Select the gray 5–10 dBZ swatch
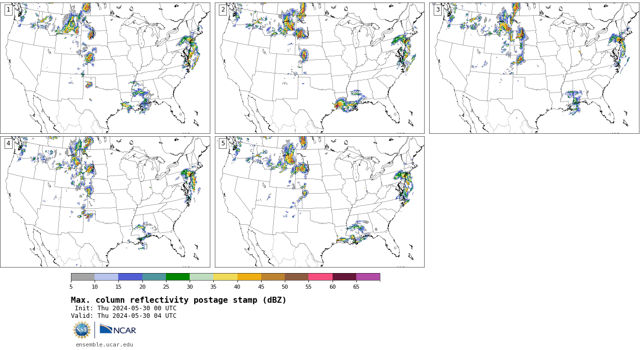This screenshot has width=644, height=350. (83, 277)
